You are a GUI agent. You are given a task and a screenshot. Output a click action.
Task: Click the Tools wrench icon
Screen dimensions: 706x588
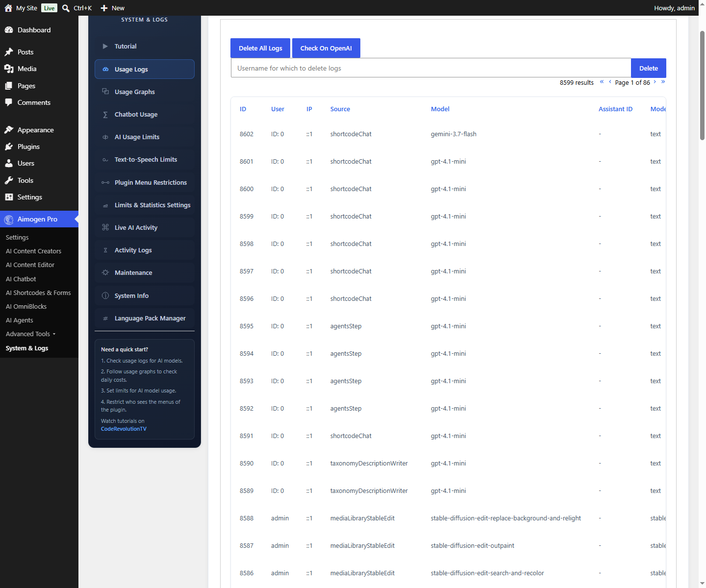coord(9,180)
